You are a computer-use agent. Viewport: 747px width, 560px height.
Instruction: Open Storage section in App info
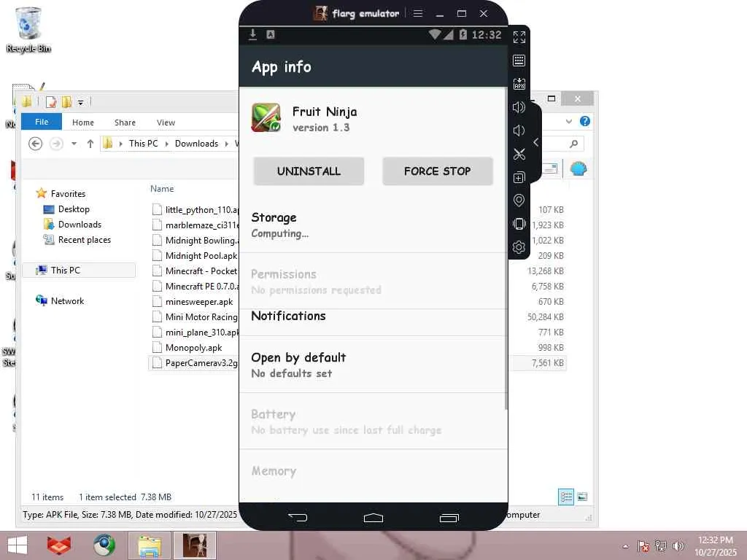[x=372, y=225]
